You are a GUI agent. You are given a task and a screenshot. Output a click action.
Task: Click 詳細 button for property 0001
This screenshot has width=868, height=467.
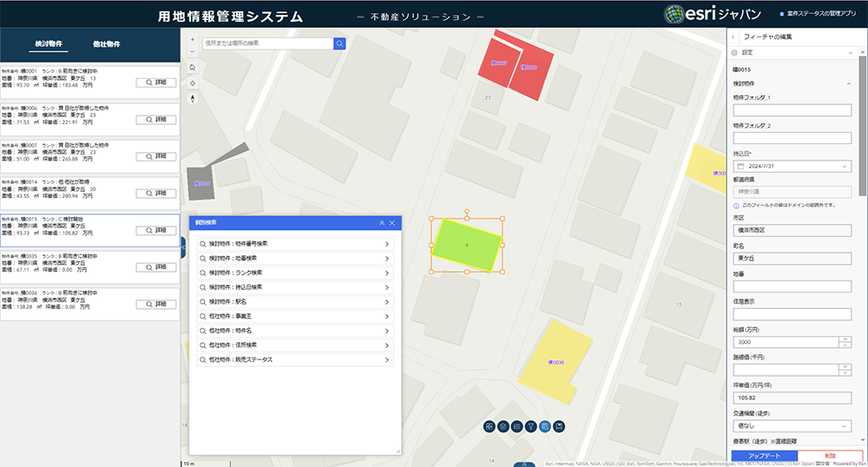pyautogui.click(x=156, y=83)
